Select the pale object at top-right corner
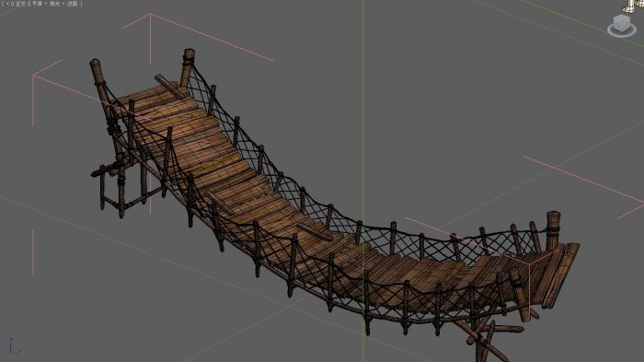 (x=633, y=6)
